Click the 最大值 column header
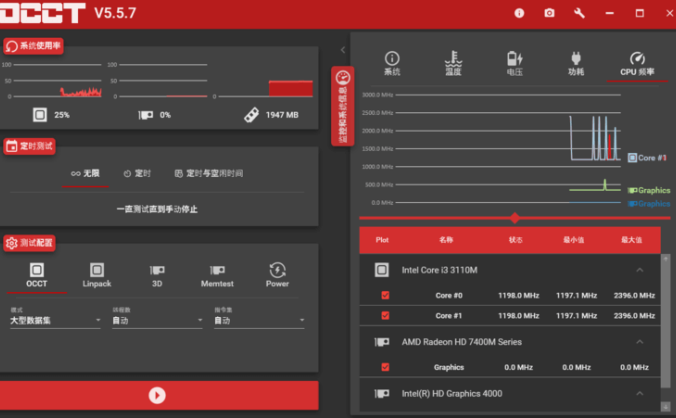This screenshot has height=418, width=676. (x=632, y=240)
